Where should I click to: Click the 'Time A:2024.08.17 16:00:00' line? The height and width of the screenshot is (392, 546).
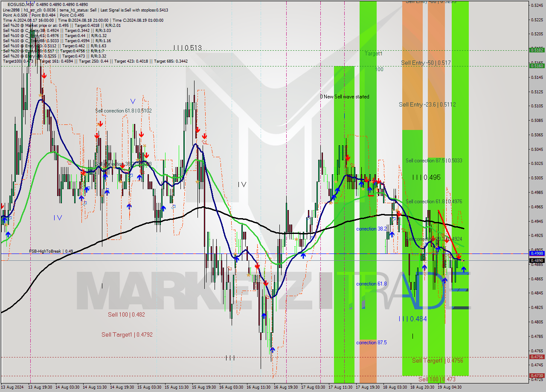pyautogui.click(x=28, y=20)
